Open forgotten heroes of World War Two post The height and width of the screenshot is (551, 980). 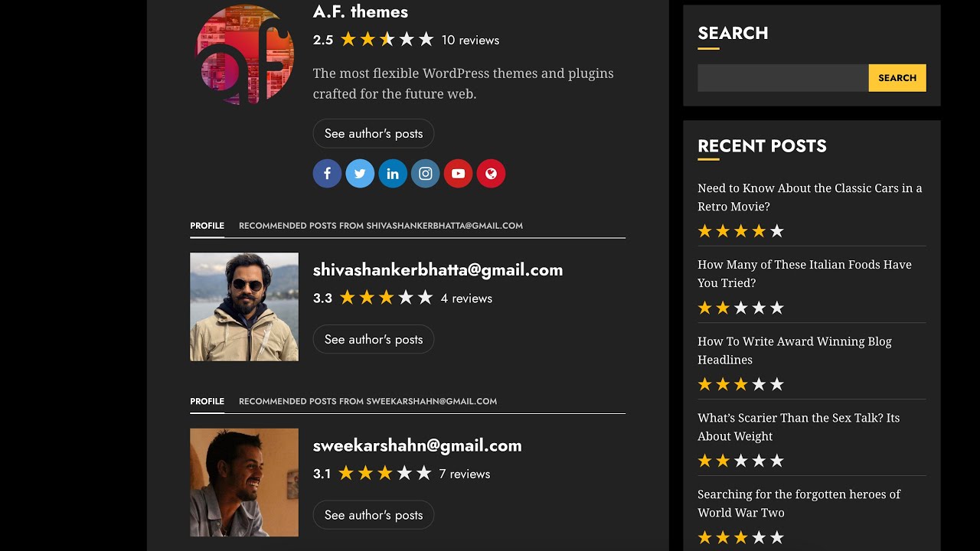tap(799, 504)
